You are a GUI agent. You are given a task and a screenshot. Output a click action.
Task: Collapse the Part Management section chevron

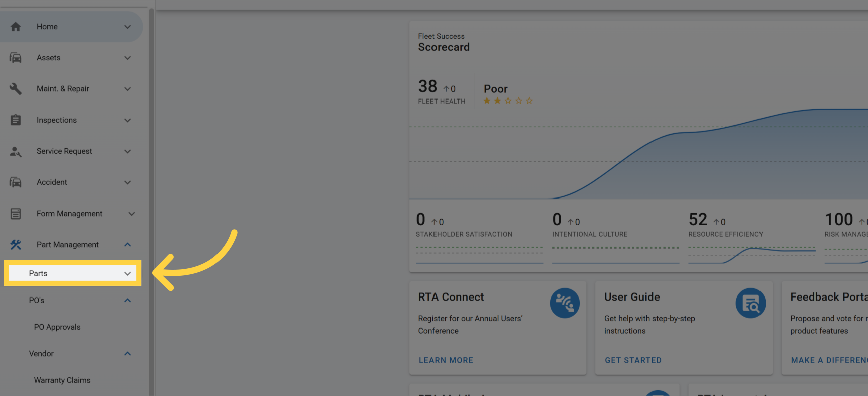coord(127,245)
